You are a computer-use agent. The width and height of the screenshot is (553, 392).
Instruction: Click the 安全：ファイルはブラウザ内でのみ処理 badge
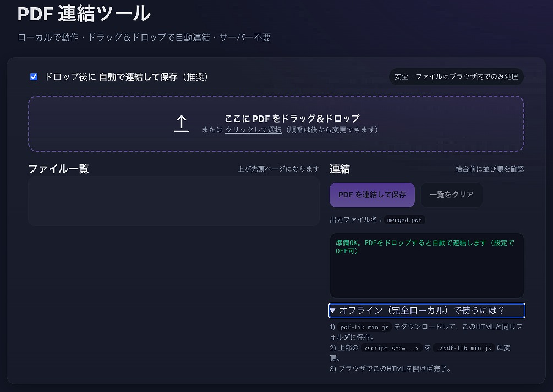coord(456,77)
